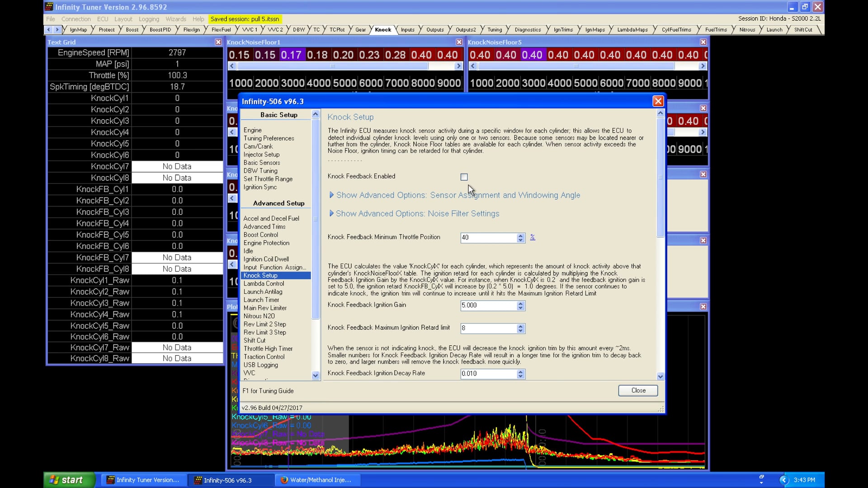The width and height of the screenshot is (868, 488).
Task: Open the Wizards menu
Action: pos(175,19)
